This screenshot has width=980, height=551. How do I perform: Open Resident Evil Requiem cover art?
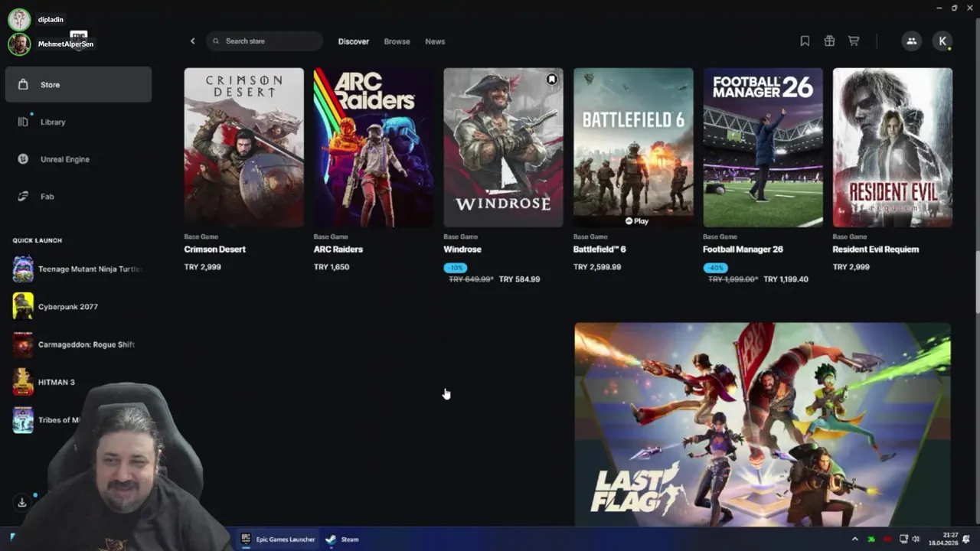click(x=893, y=147)
